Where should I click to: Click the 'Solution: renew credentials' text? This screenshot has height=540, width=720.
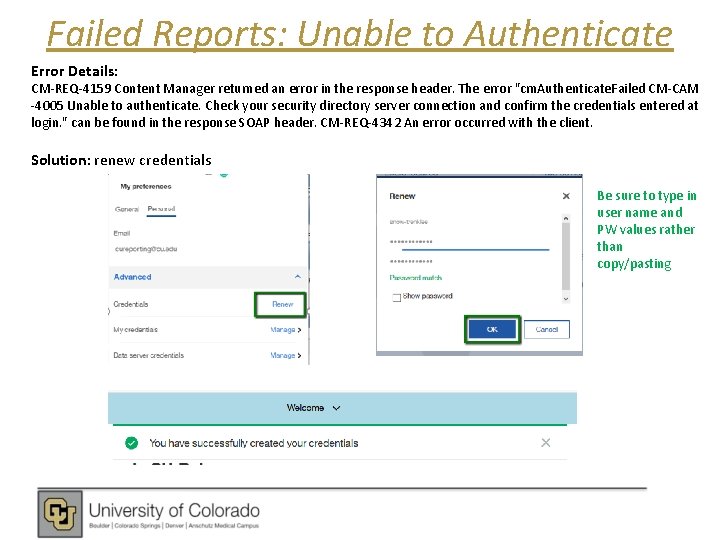(x=121, y=160)
